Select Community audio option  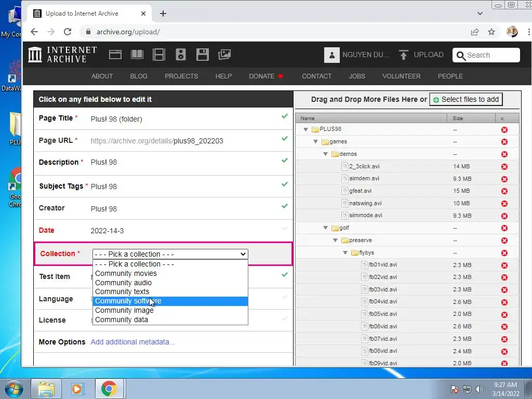pyautogui.click(x=170, y=283)
